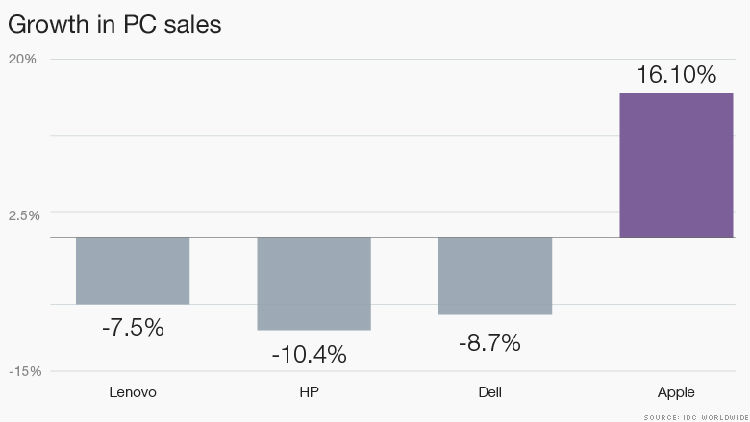Click the gray Lenovo bar
The height and width of the screenshot is (422, 750).
(132, 270)
